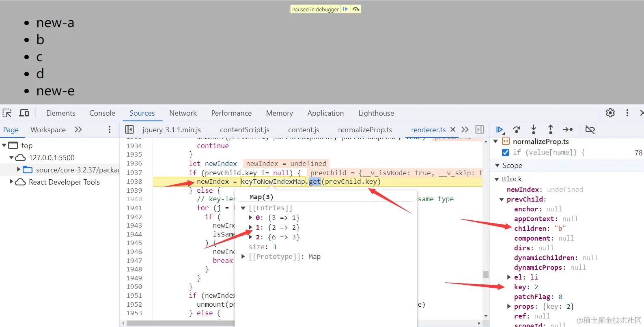Click the code editor vertical scrollbar thumb
Image resolution: width=644 pixels, height=327 pixels.
coord(486,274)
